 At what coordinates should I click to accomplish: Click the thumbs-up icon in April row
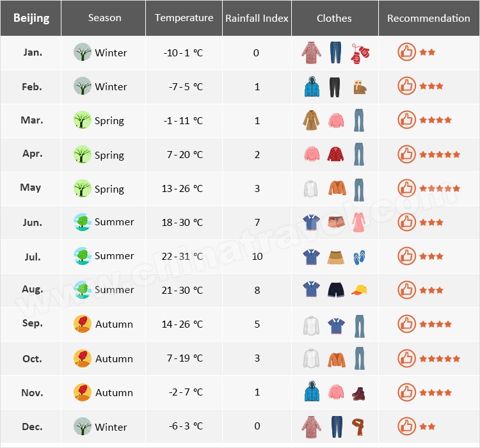click(406, 154)
